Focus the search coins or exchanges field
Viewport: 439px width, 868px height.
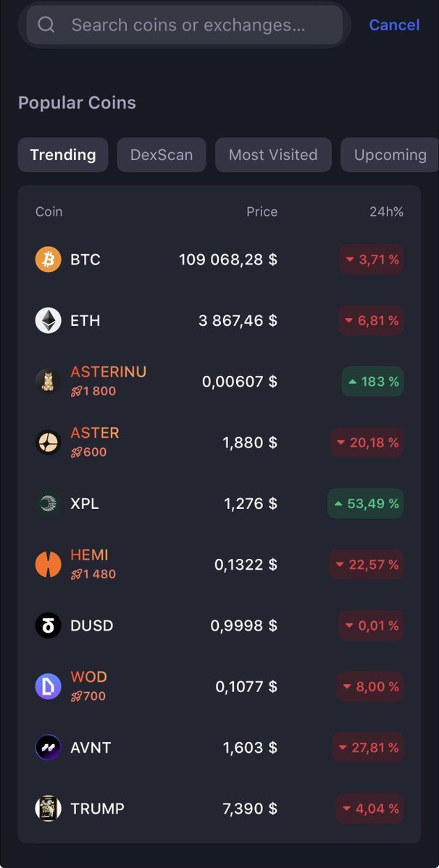pos(188,25)
